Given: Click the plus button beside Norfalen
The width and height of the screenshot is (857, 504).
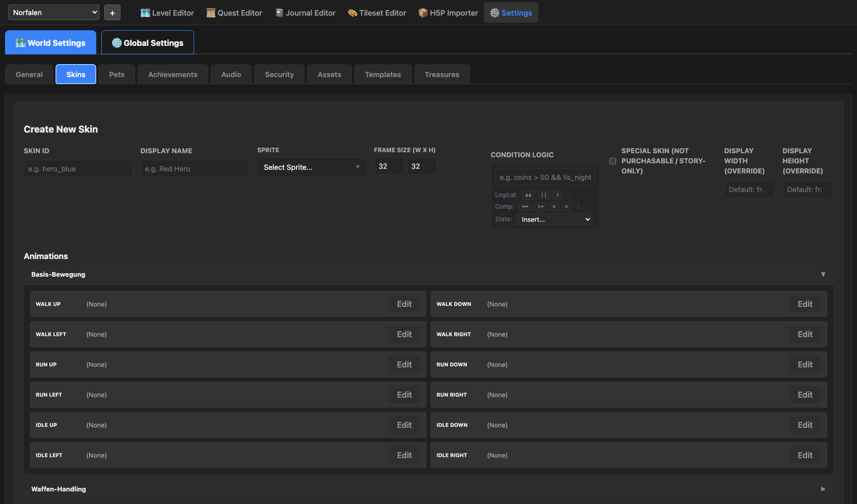Looking at the screenshot, I should coord(112,13).
